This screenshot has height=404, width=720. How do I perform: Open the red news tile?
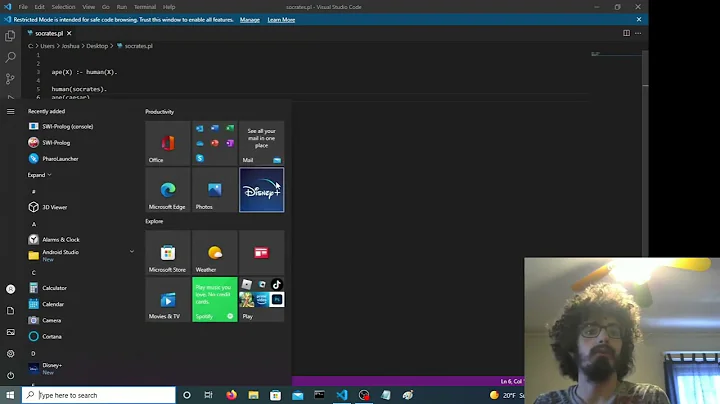click(x=261, y=252)
